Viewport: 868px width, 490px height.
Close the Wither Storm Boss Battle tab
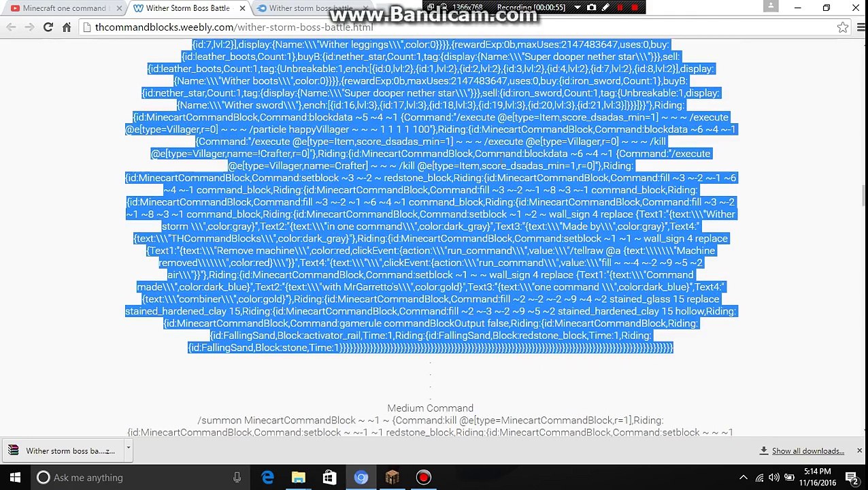(x=243, y=8)
